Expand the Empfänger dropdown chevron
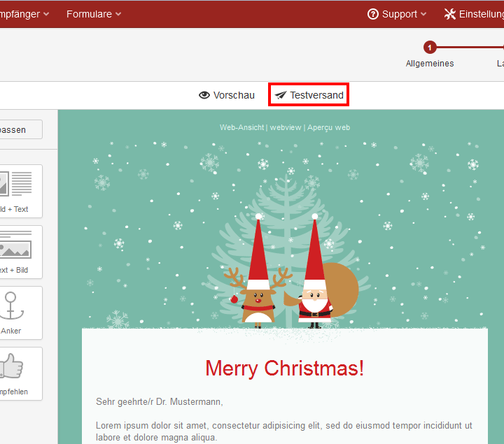The image size is (504, 444). 46,14
